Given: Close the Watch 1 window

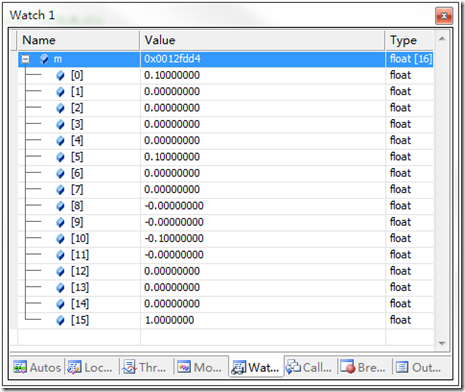Looking at the screenshot, I should click(444, 16).
